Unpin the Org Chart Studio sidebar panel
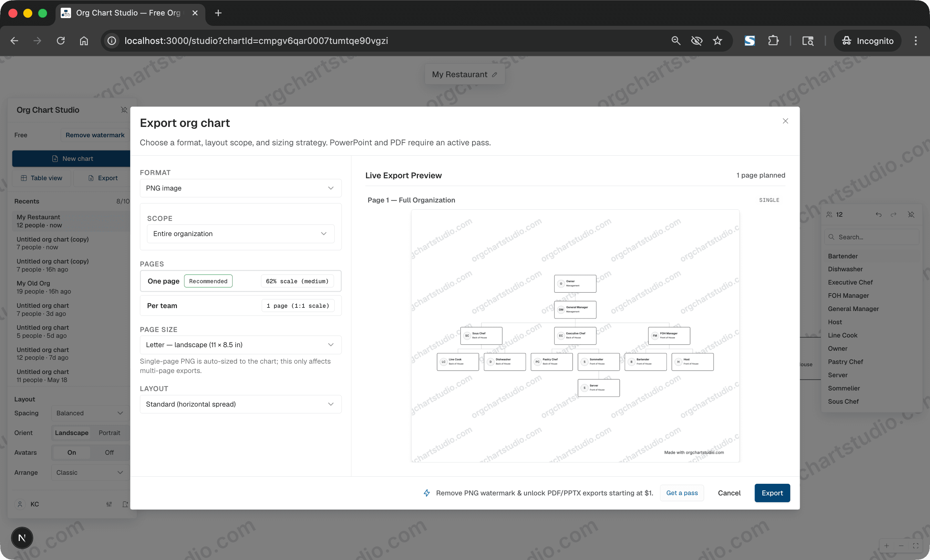 tap(124, 110)
